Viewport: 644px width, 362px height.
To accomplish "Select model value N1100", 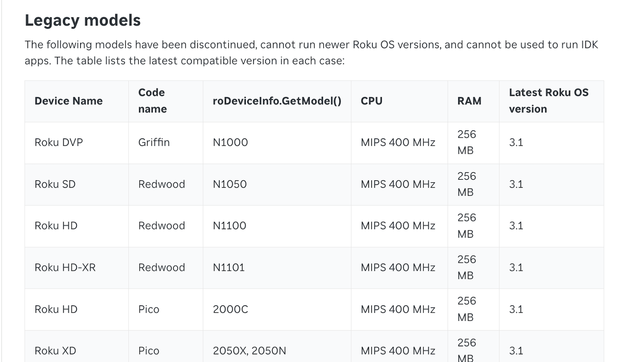I will click(229, 226).
